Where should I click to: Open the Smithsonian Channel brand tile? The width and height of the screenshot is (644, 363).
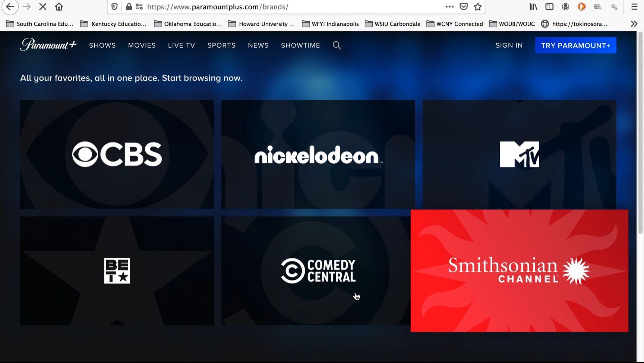pos(519,271)
